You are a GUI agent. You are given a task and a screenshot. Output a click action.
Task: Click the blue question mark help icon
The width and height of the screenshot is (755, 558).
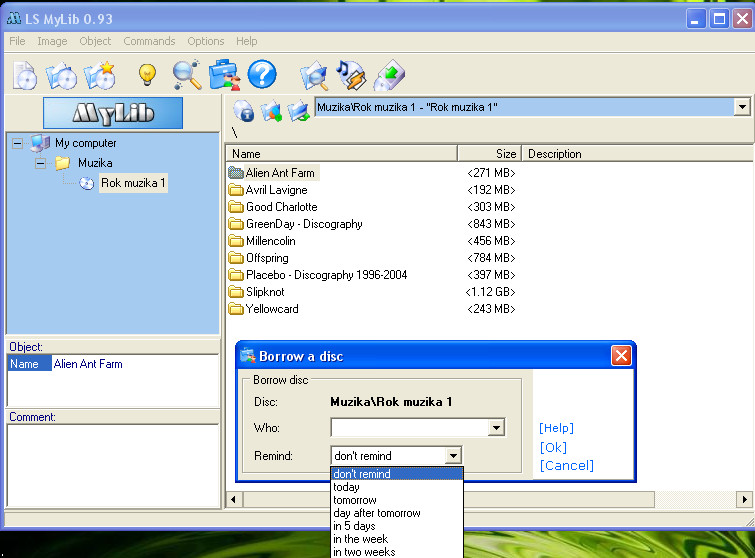point(262,75)
